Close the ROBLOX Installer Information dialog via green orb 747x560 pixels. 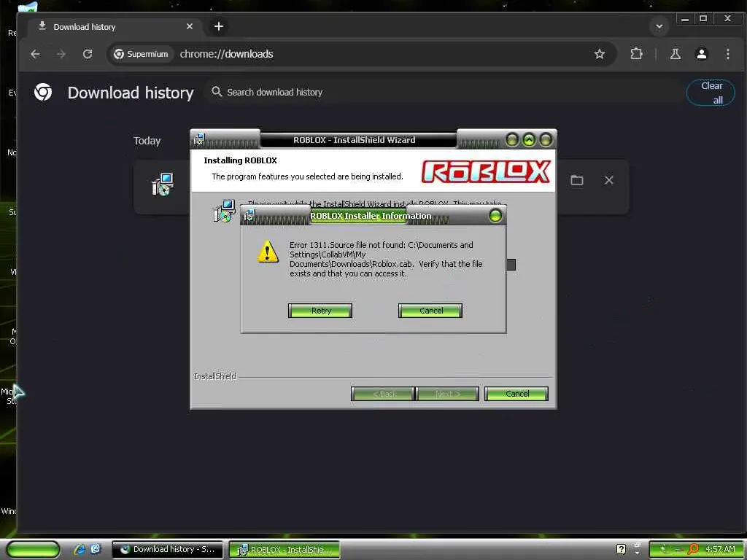tap(495, 216)
